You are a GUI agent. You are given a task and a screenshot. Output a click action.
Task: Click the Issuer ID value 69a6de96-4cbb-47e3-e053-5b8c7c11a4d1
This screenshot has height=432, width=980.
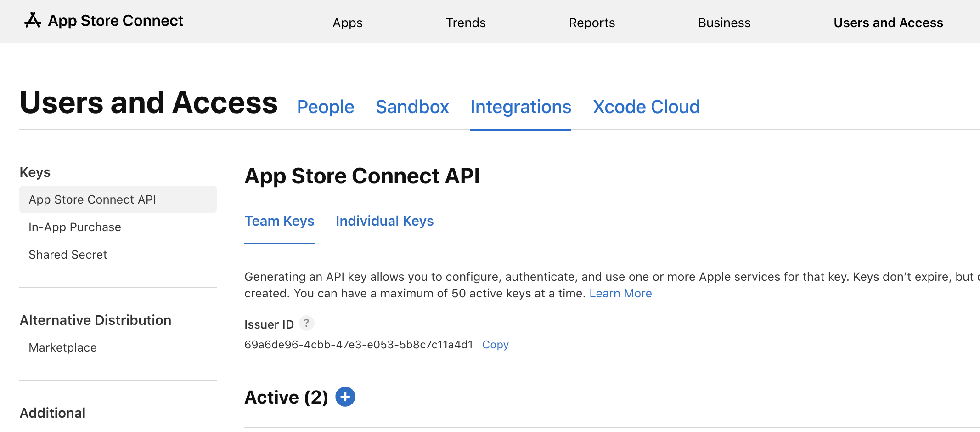click(x=359, y=345)
